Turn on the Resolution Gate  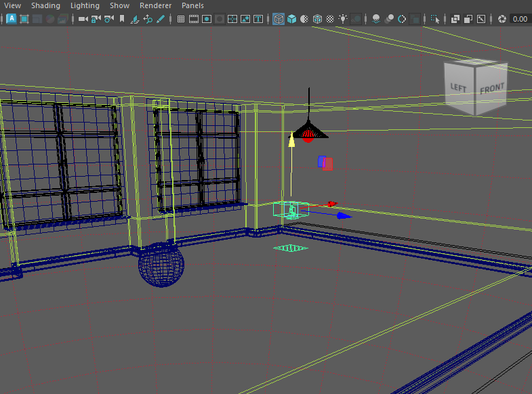click(207, 19)
